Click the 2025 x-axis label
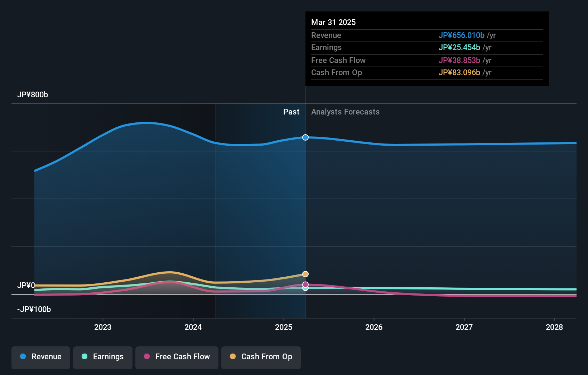Viewport: 588px width, 375px height. 284,327
